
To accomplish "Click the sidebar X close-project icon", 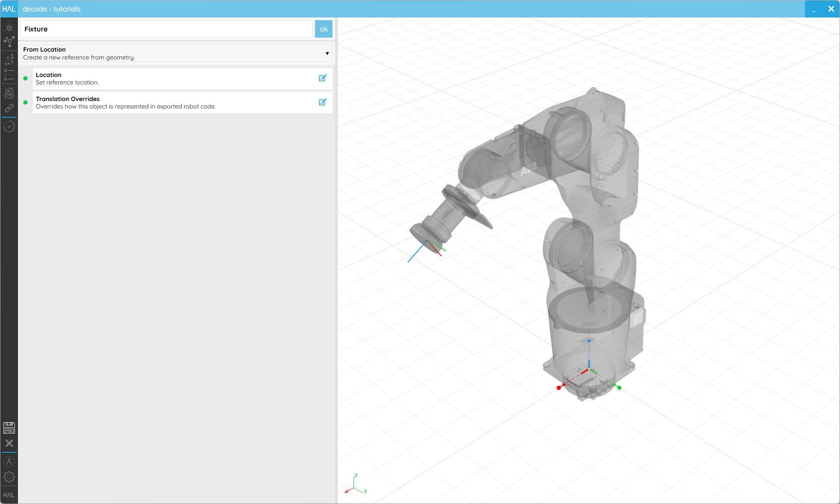I will point(9,443).
